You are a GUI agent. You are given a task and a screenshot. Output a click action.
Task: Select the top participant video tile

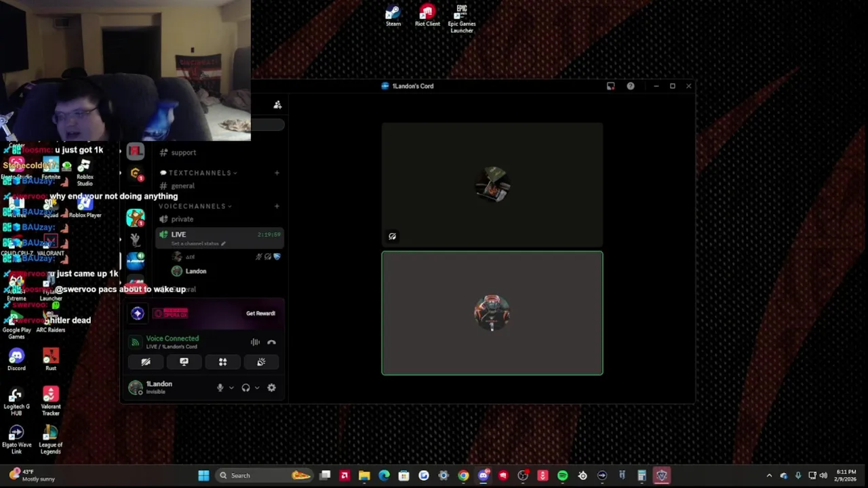coord(492,185)
